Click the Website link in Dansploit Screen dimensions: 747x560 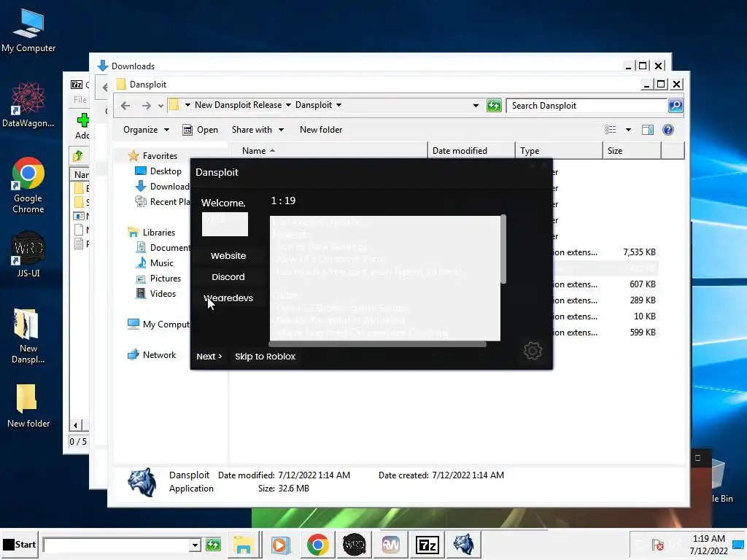pos(228,256)
